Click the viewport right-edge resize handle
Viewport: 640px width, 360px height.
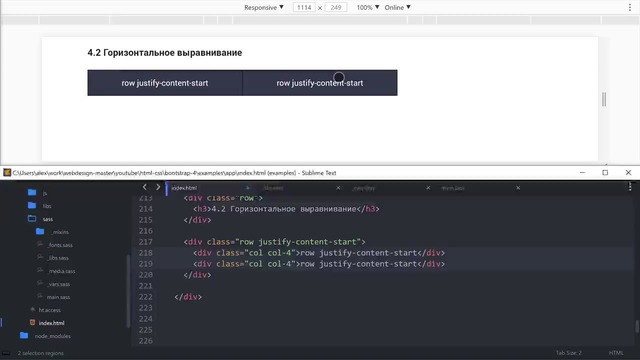coord(604,99)
